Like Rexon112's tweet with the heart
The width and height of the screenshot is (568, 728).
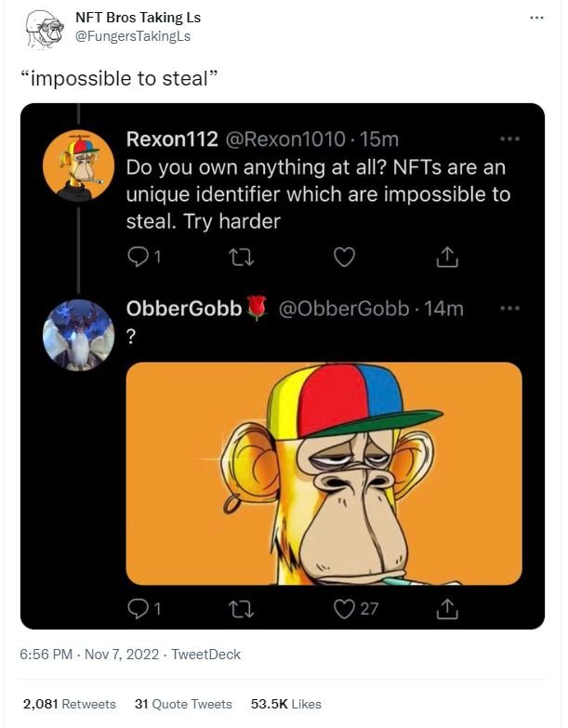345,257
